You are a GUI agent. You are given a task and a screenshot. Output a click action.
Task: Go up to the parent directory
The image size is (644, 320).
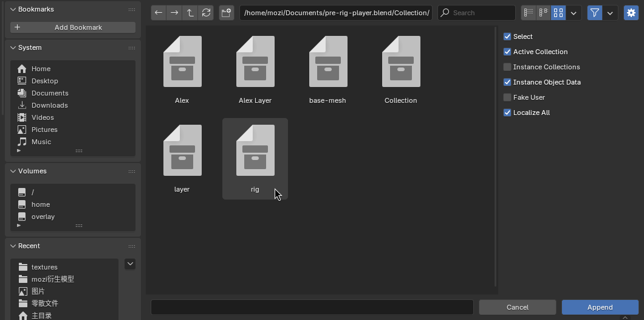pos(190,13)
